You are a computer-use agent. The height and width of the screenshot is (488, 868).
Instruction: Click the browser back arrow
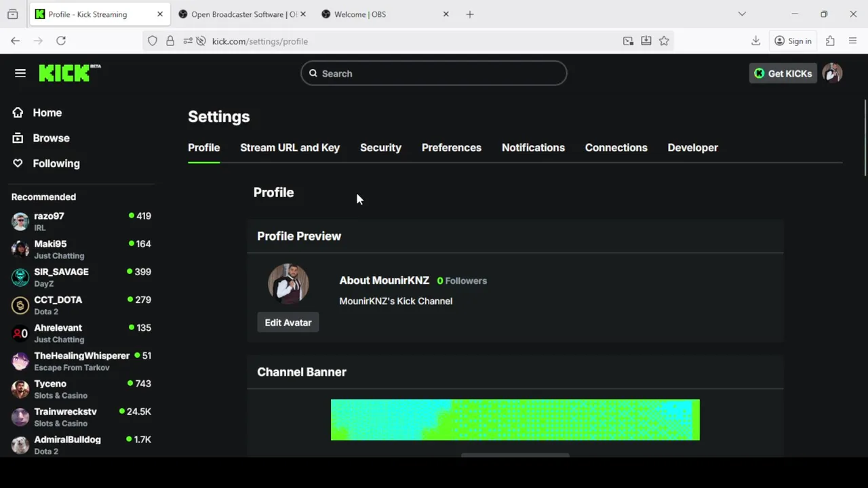(15, 41)
